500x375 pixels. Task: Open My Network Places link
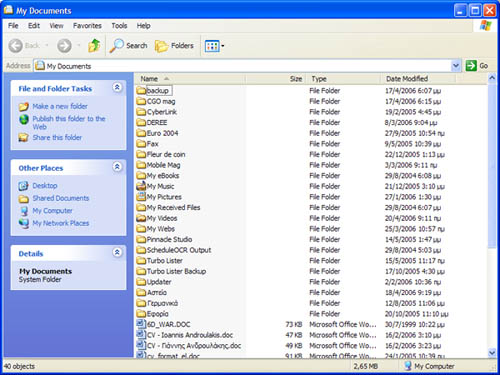pos(61,223)
